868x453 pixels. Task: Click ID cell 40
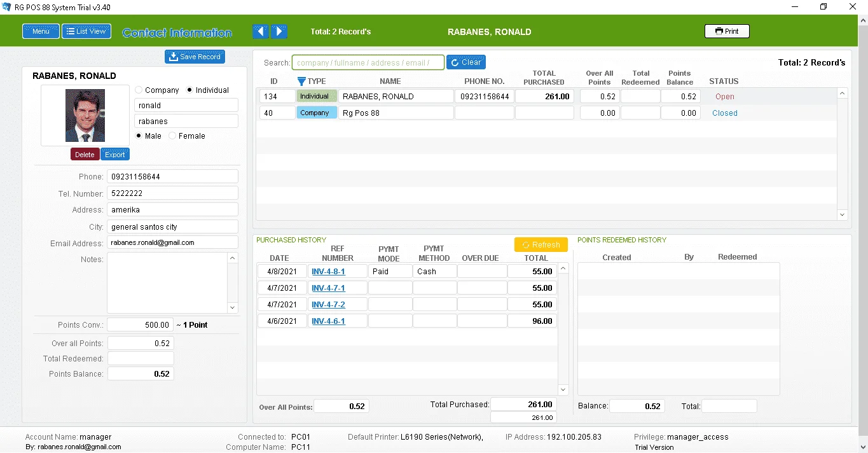click(x=277, y=113)
